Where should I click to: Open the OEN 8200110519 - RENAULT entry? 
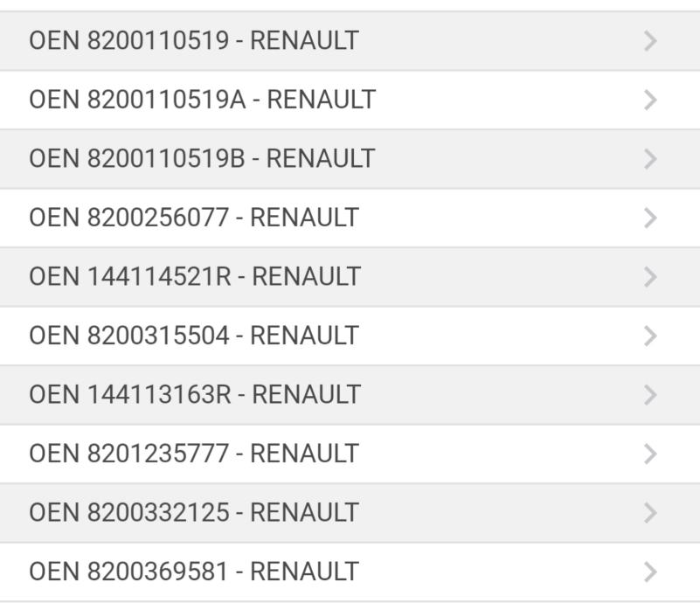click(x=194, y=41)
